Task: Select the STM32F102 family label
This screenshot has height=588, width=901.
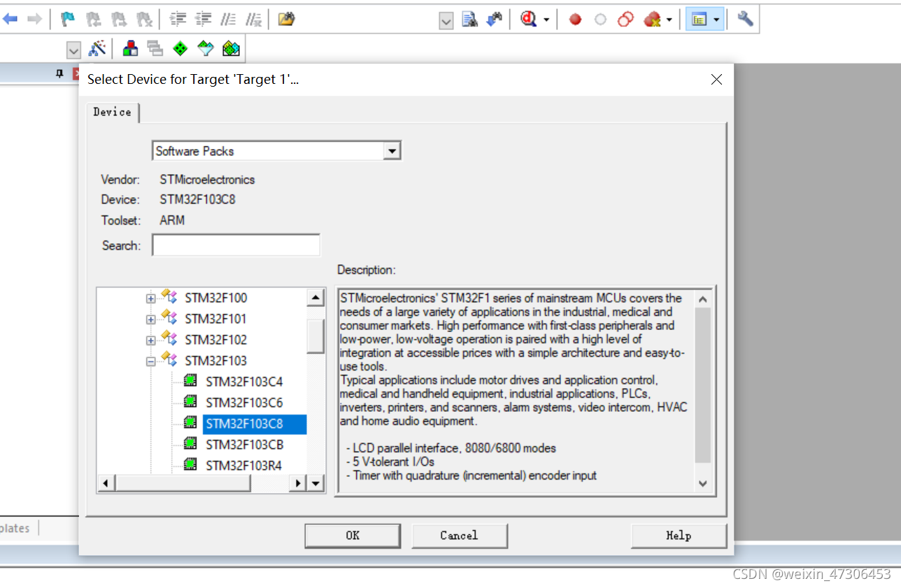Action: click(215, 340)
